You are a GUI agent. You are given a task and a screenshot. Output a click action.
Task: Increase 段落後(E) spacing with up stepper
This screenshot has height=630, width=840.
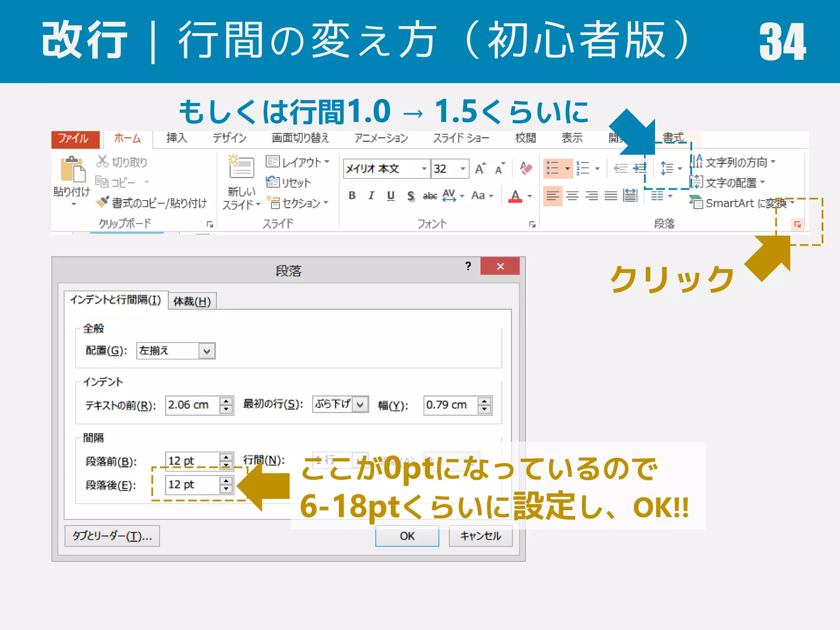point(226,480)
